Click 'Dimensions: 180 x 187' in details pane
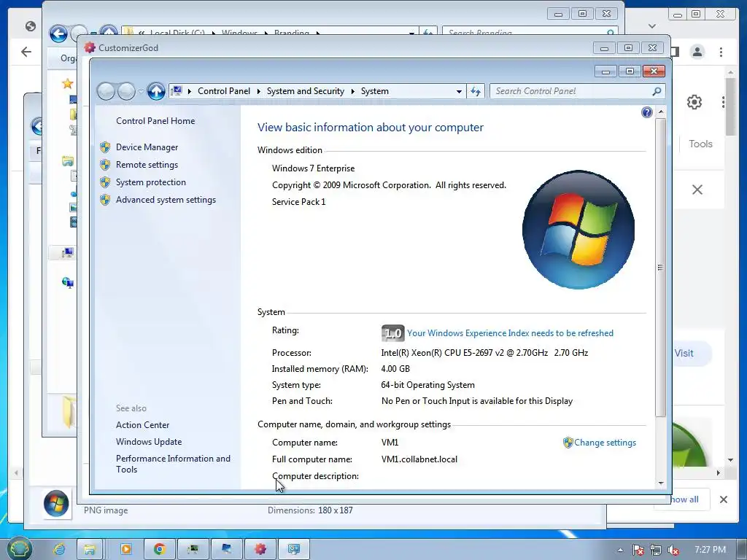The image size is (747, 560). [310, 510]
